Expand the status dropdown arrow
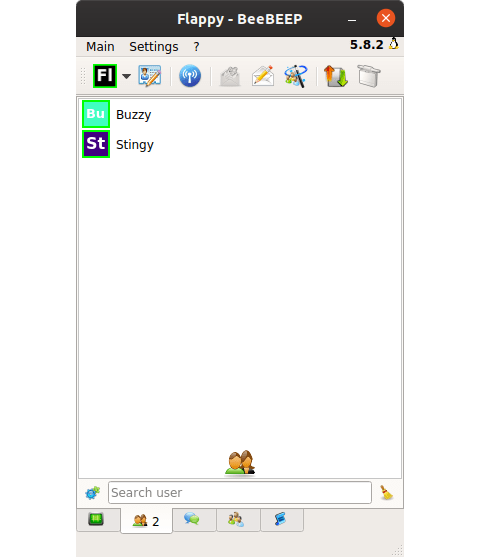 pos(126,76)
